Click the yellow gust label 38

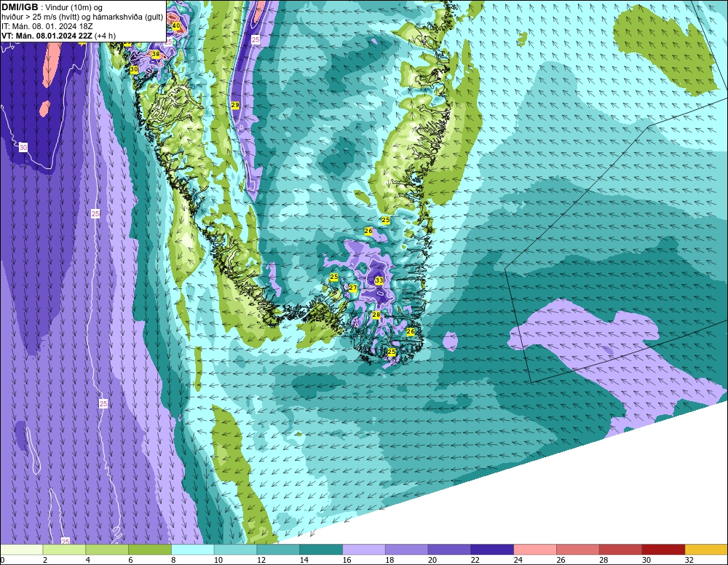pos(156,55)
